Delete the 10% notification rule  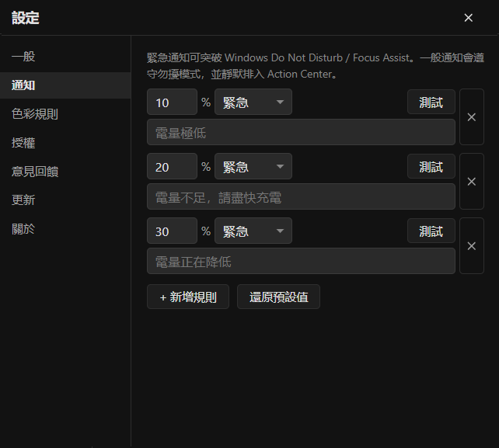472,117
